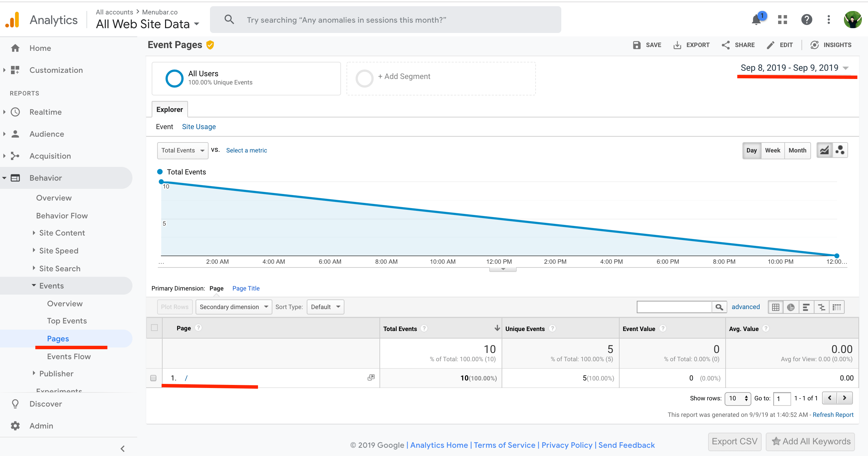Click the table search magnifier icon
The width and height of the screenshot is (868, 456).
(x=719, y=307)
